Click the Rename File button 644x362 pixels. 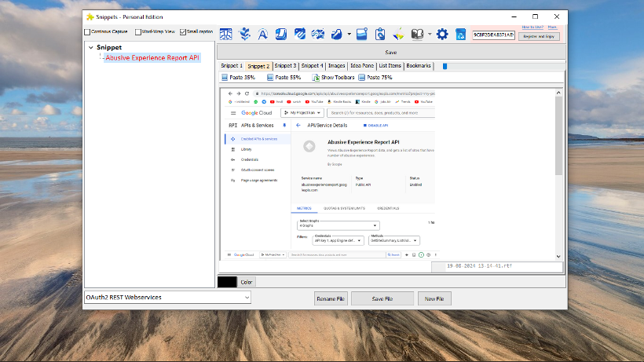tap(331, 299)
